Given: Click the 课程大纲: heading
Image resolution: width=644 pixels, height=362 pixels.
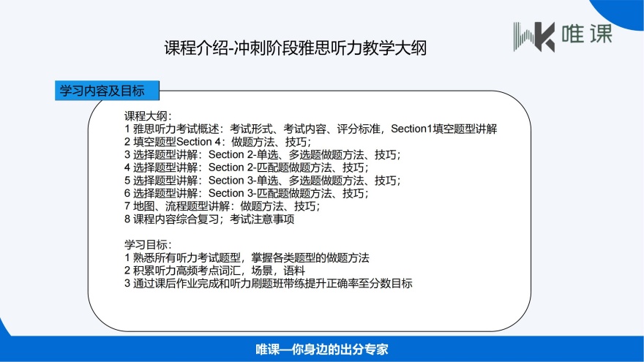Looking at the screenshot, I should click(x=149, y=116).
